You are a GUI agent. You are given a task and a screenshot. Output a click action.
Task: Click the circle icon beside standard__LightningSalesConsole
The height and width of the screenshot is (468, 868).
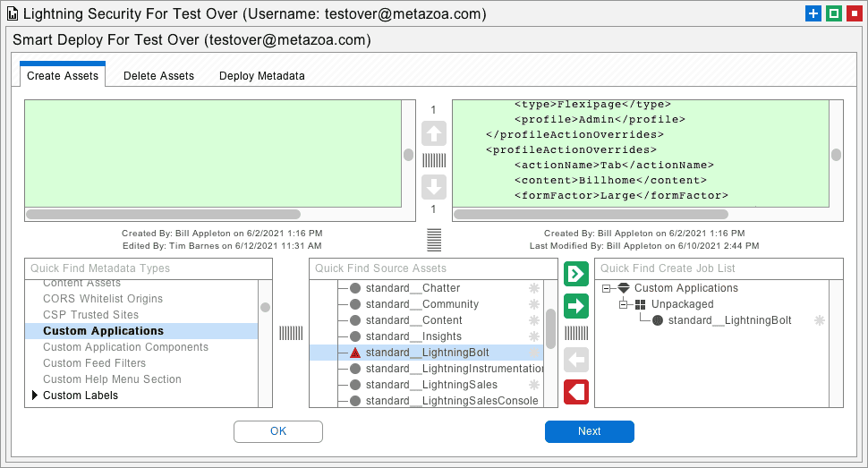click(x=355, y=401)
